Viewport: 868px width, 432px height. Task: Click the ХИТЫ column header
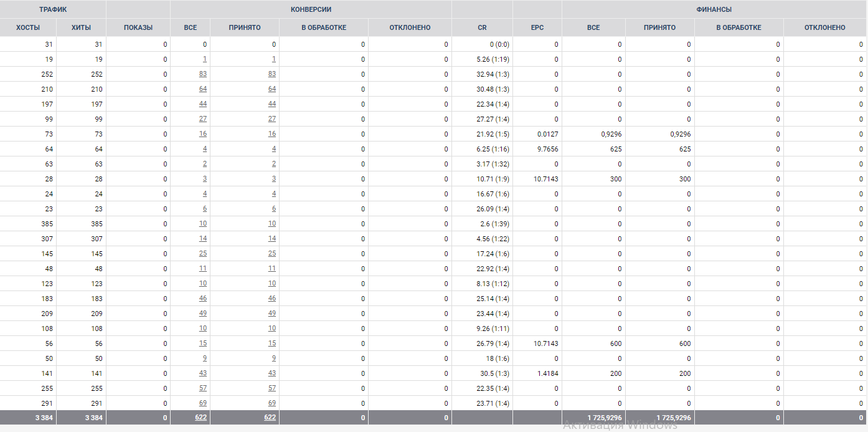[x=82, y=27]
